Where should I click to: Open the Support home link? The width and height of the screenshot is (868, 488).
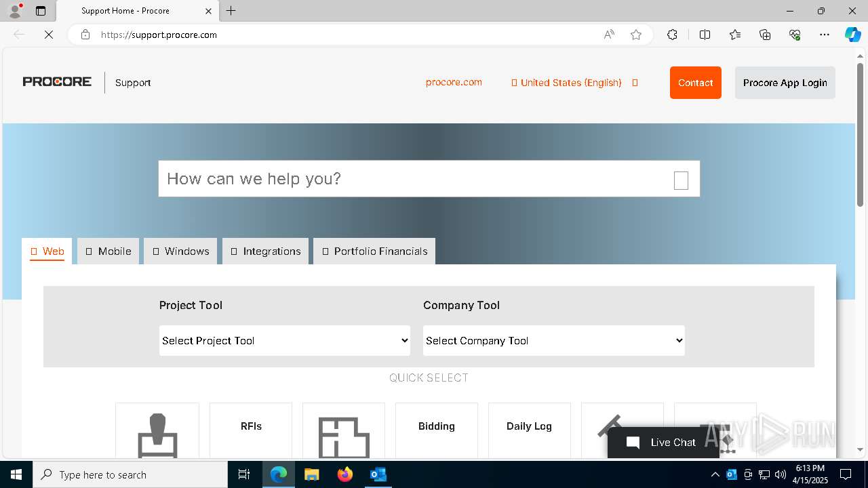133,83
